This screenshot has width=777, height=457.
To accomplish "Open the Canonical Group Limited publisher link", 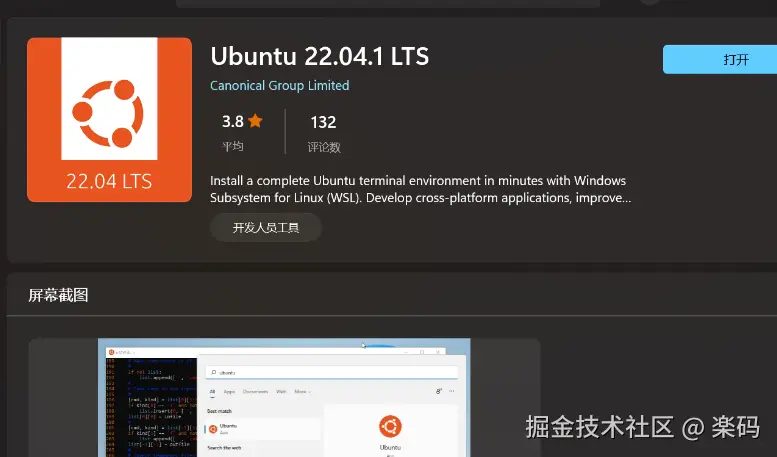I will coord(279,86).
